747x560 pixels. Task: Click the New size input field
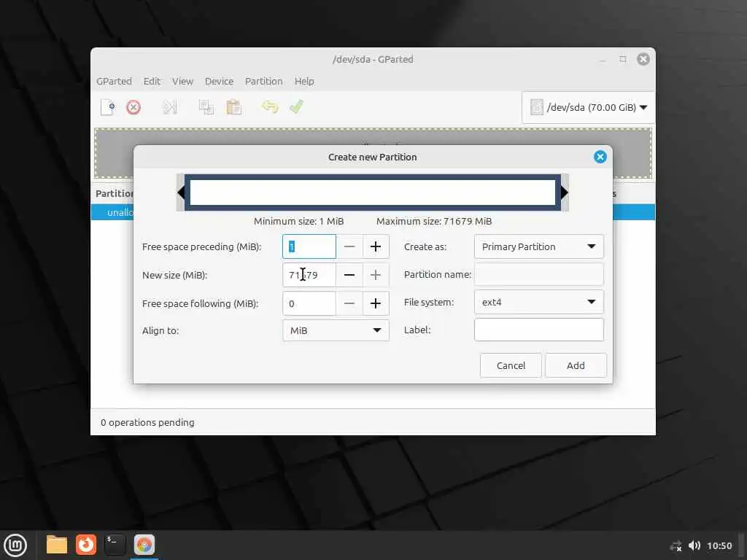pos(309,275)
